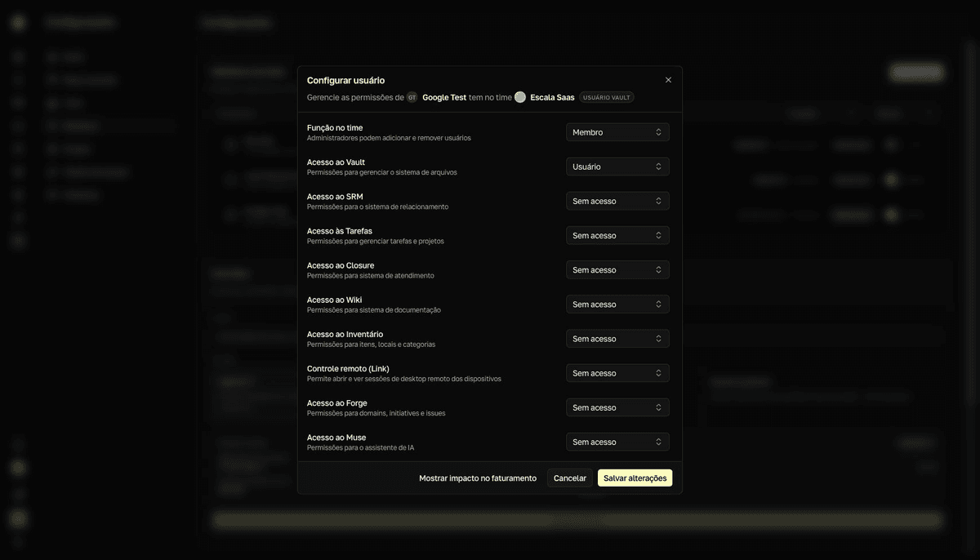Click 'Permissões para sistema de atendimento' text
This screenshot has width=980, height=560.
click(x=371, y=275)
